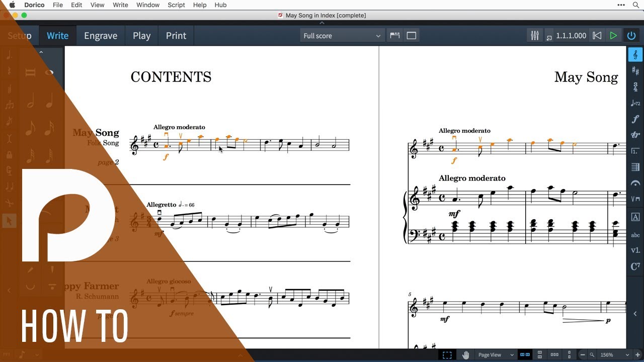Open the Page View type dropdown
Image resolution: width=644 pixels, height=362 pixels.
496,355
